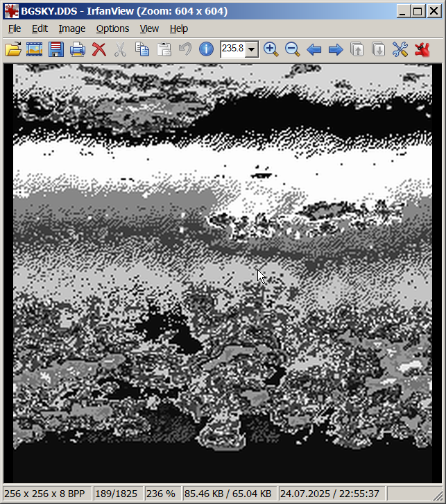Click the Paste clipboard icon
The image size is (446, 504).
coord(164,49)
